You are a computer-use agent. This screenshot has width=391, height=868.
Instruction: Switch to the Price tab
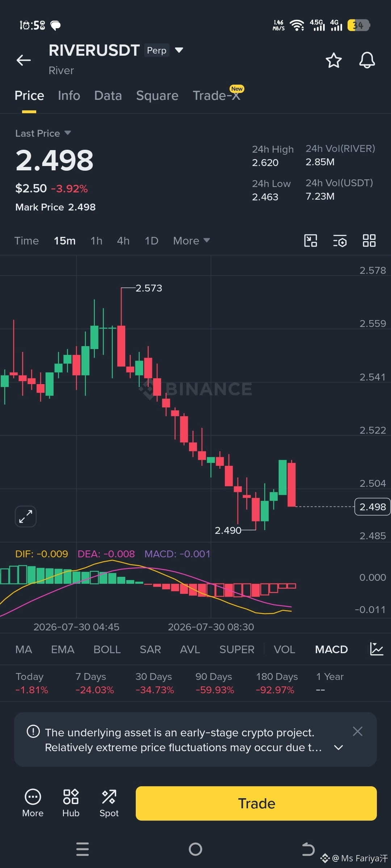pos(29,95)
